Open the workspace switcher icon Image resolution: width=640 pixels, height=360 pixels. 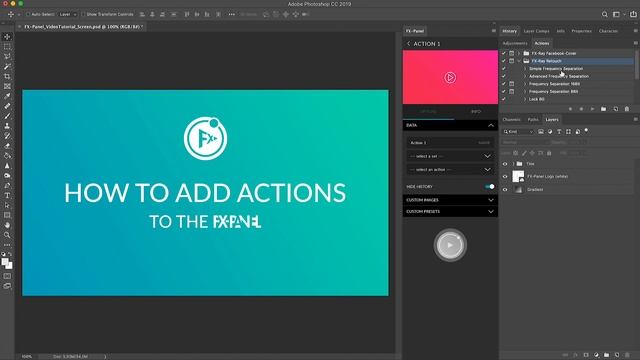pyautogui.click(x=616, y=14)
